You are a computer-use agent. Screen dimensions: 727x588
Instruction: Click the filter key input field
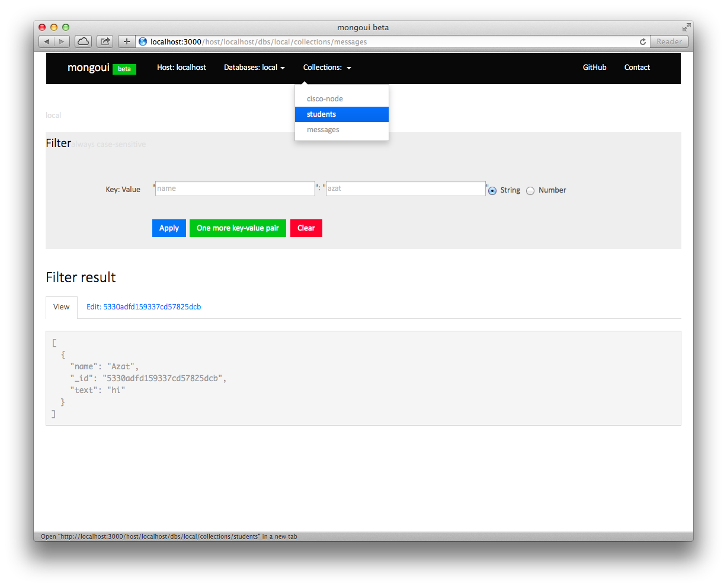pos(235,188)
